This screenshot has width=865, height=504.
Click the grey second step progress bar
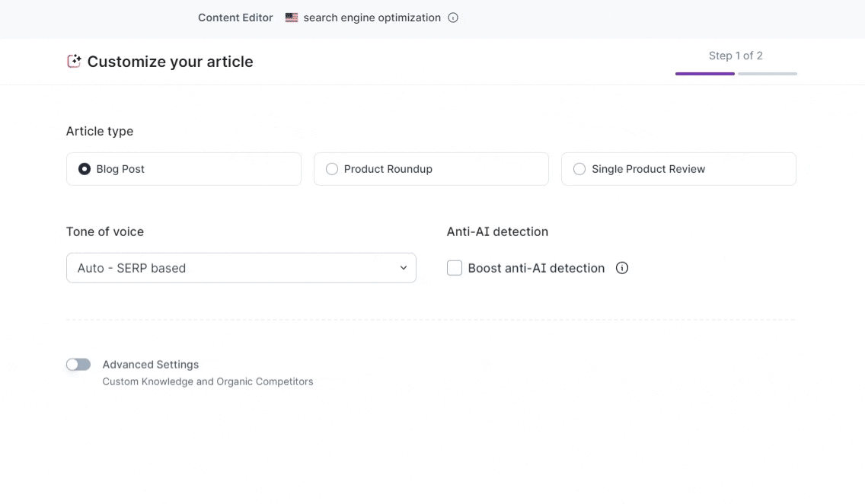click(768, 74)
